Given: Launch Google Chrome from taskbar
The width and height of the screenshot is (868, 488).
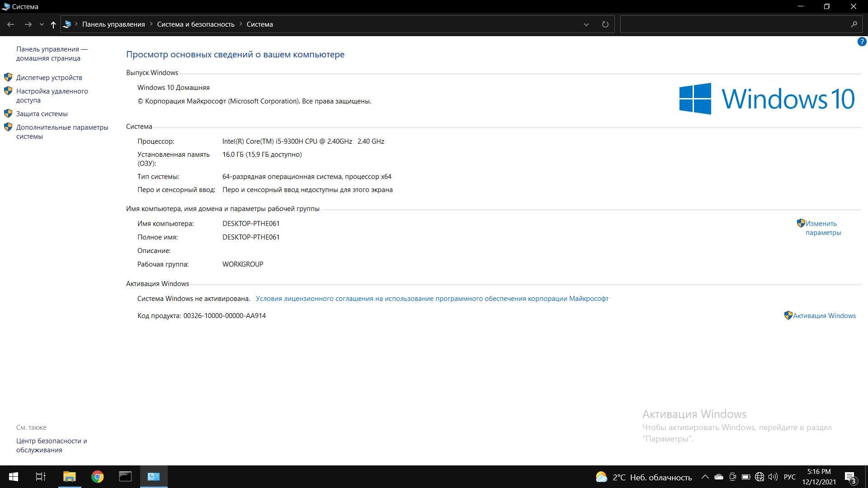Looking at the screenshot, I should (x=97, y=477).
